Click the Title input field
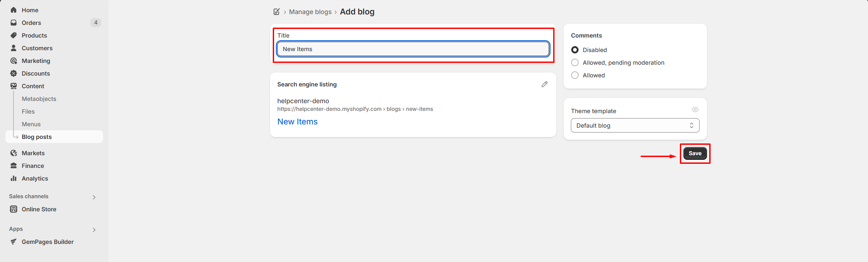Screen dimensions: 868x262 (x=413, y=49)
